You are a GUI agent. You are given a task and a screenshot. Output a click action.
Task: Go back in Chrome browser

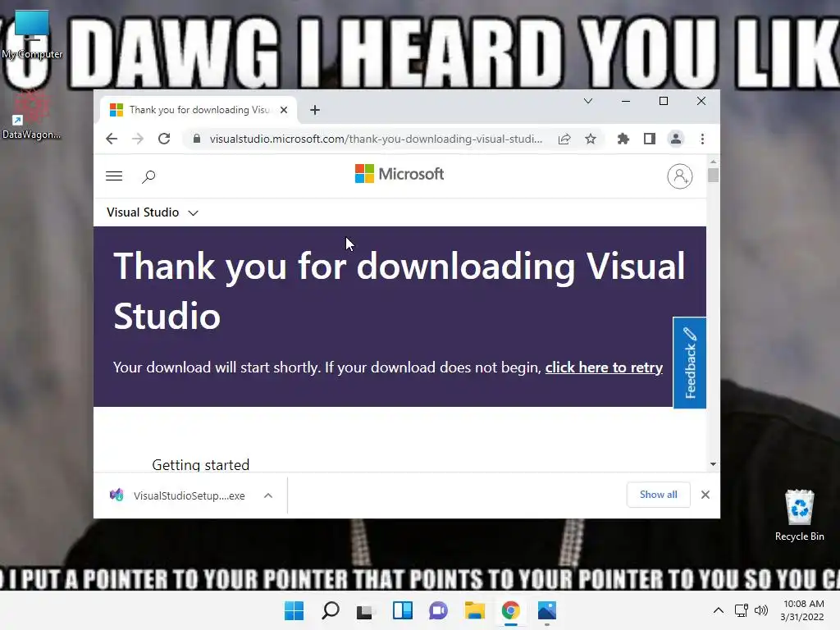(112, 139)
